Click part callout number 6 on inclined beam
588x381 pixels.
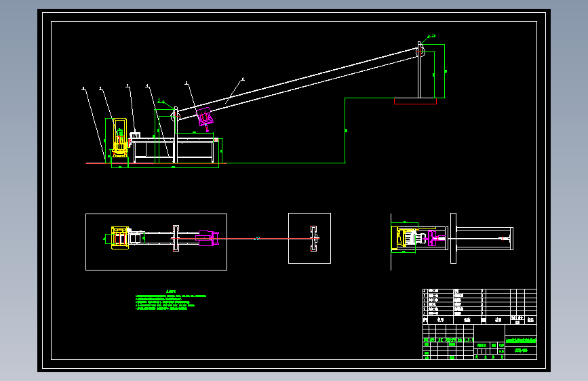pyautogui.click(x=243, y=79)
